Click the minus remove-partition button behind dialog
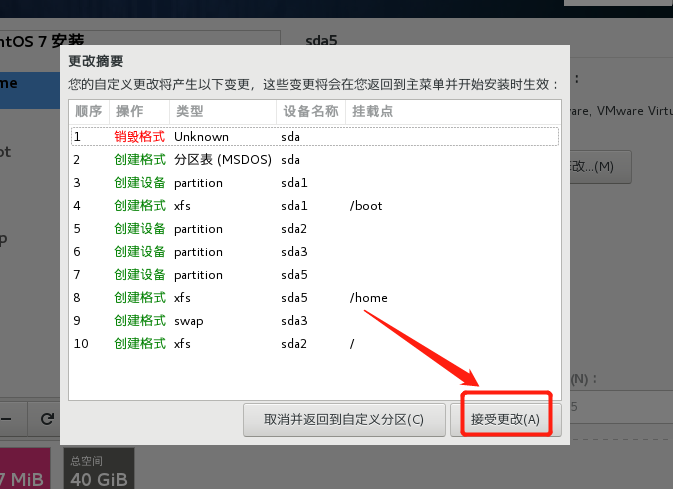This screenshot has width=673, height=489. coord(8,419)
